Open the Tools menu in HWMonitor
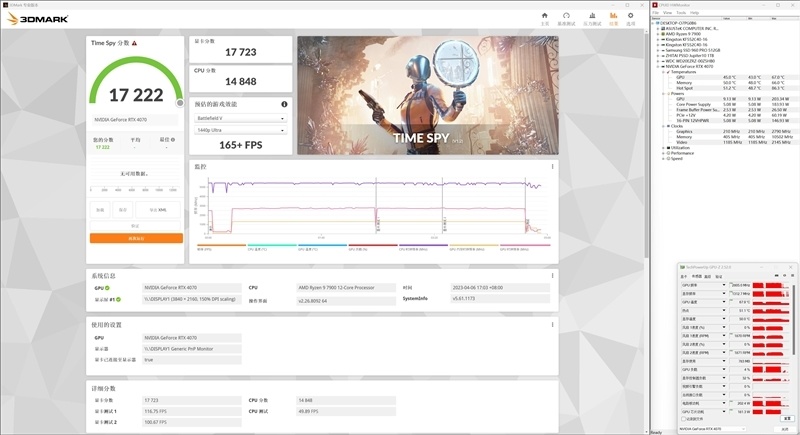Screen dimensions: 800x435 tap(679, 12)
